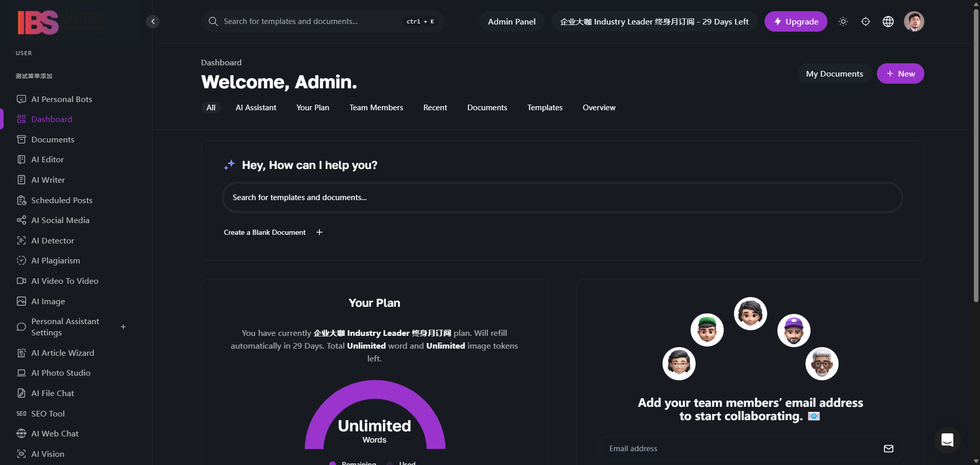Switch to the Team Members tab
Viewport: 980px width, 465px height.
click(376, 108)
